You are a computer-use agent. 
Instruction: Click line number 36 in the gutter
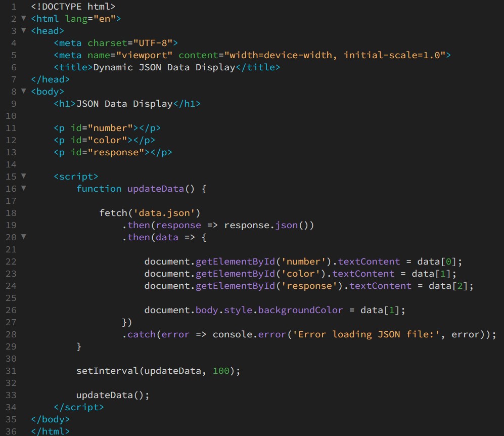click(x=11, y=431)
